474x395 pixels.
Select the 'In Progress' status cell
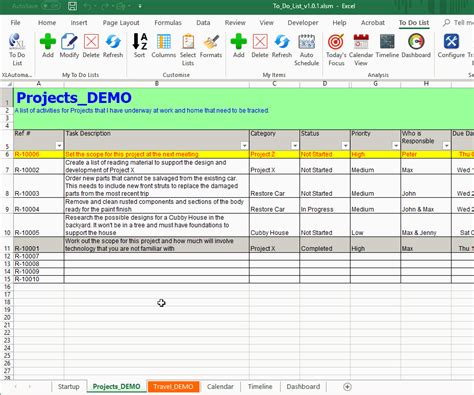[325, 206]
